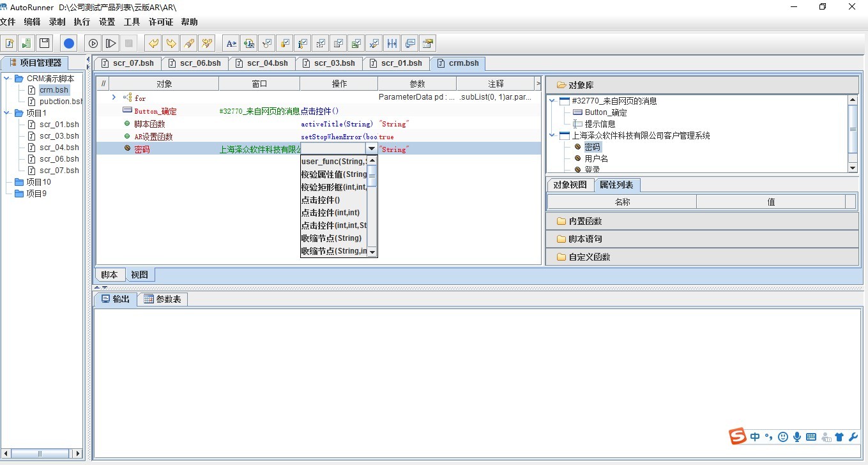Viewport: 868px width, 465px height.
Task: Click the object with cursor toolbar icon
Action: pyautogui.click(x=249, y=43)
